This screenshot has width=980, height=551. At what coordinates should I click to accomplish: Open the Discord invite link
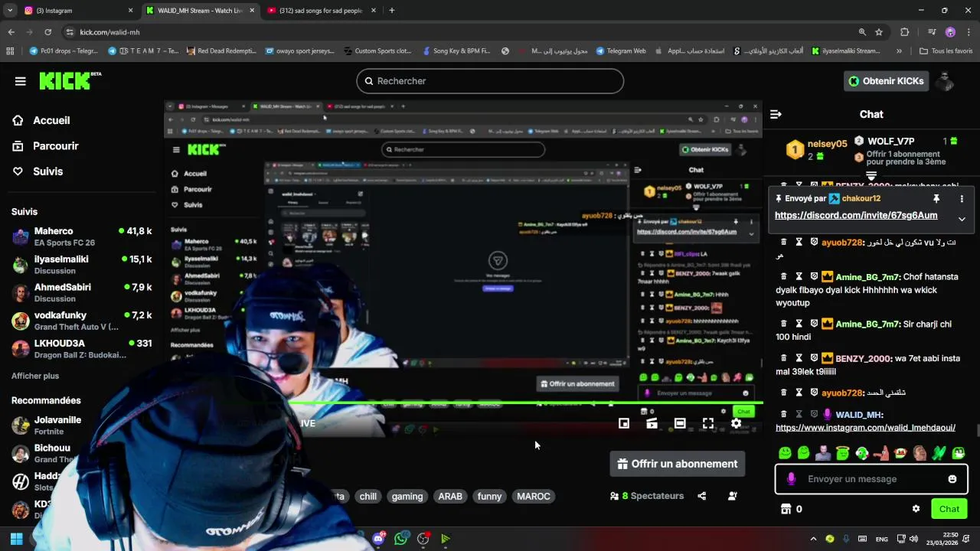(856, 216)
